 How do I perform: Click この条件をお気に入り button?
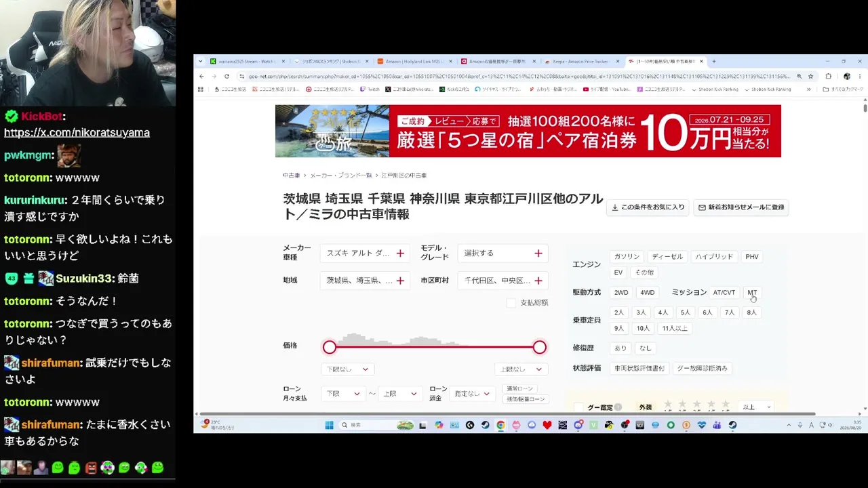click(x=648, y=207)
